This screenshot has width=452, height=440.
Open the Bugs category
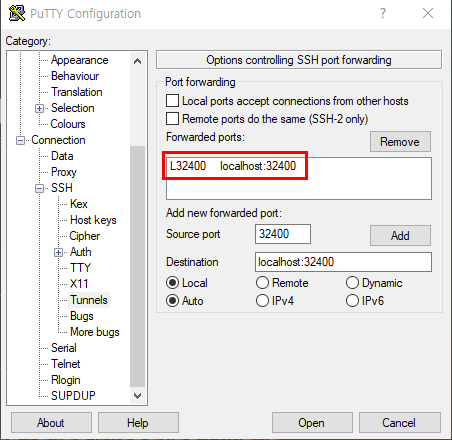[x=82, y=316]
